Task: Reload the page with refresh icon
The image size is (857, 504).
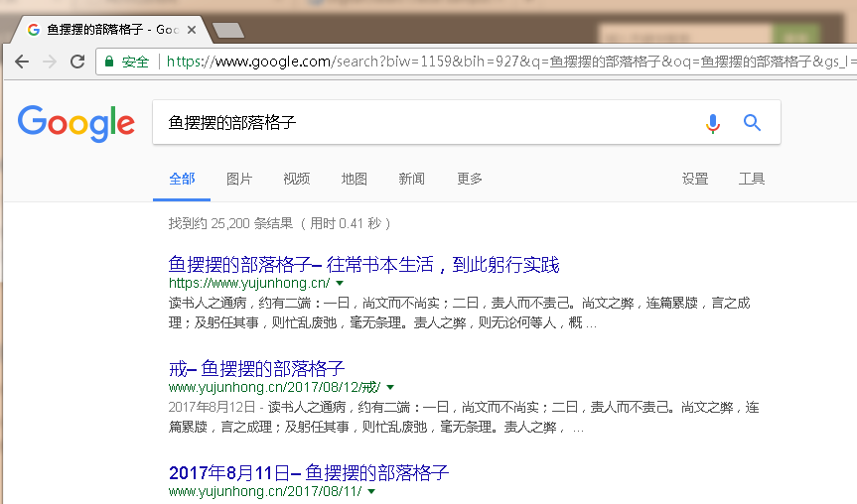Action: point(77,62)
